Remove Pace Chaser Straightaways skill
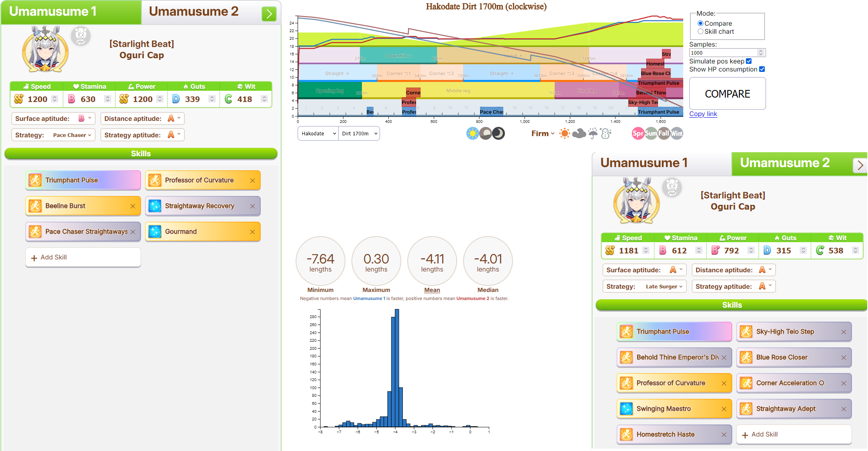Screen dimensions: 868x451 click(133, 232)
